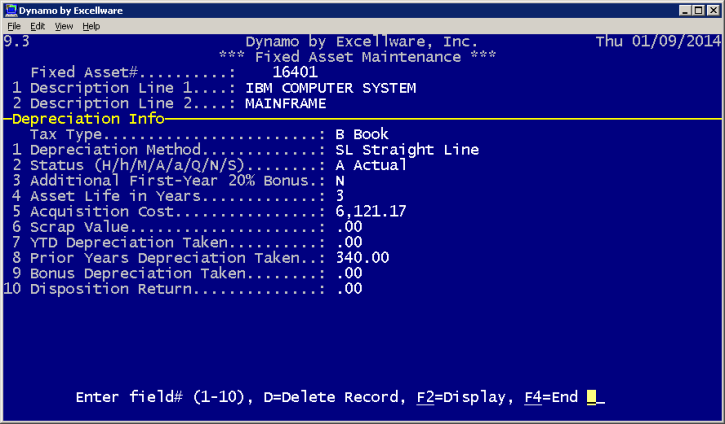Click YTD Depreciation Taken amount .00
Image resolution: width=725 pixels, height=424 pixels.
pos(350,242)
